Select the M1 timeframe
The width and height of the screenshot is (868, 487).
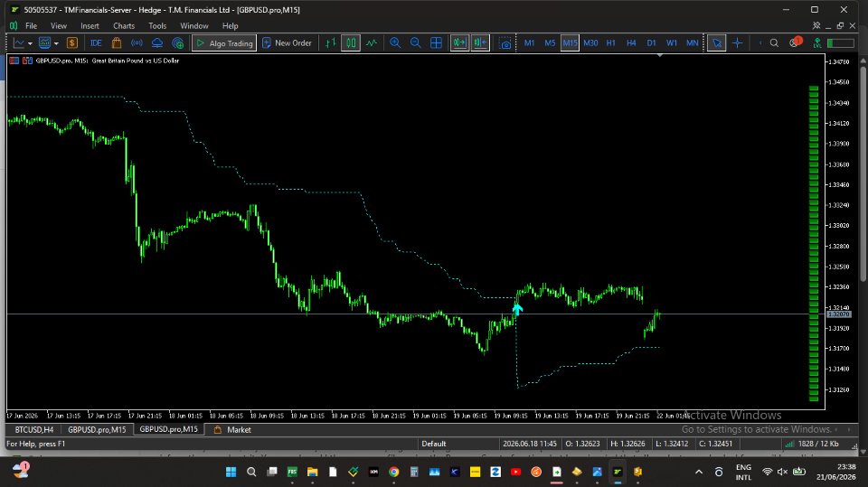(x=529, y=42)
